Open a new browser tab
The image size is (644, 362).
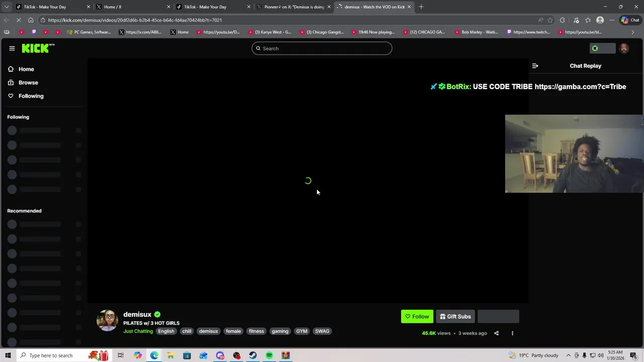(421, 7)
